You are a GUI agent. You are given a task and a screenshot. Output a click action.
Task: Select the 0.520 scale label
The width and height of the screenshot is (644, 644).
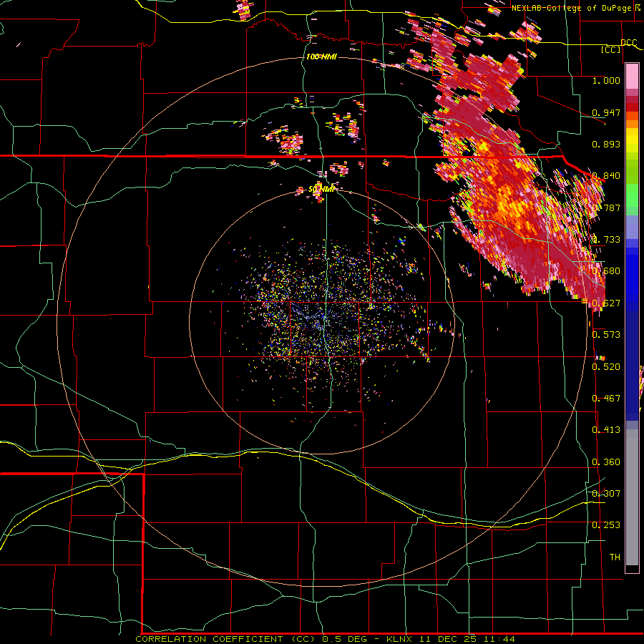point(606,366)
